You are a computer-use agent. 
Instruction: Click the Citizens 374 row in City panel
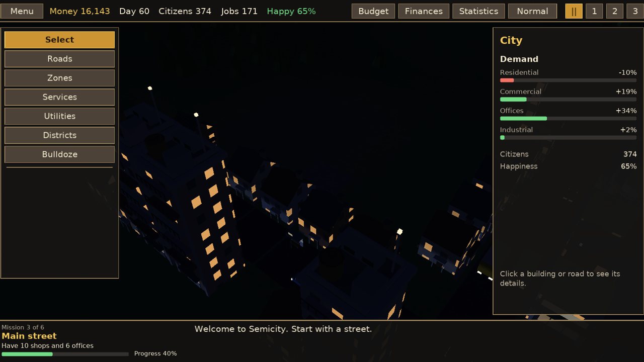pyautogui.click(x=568, y=154)
